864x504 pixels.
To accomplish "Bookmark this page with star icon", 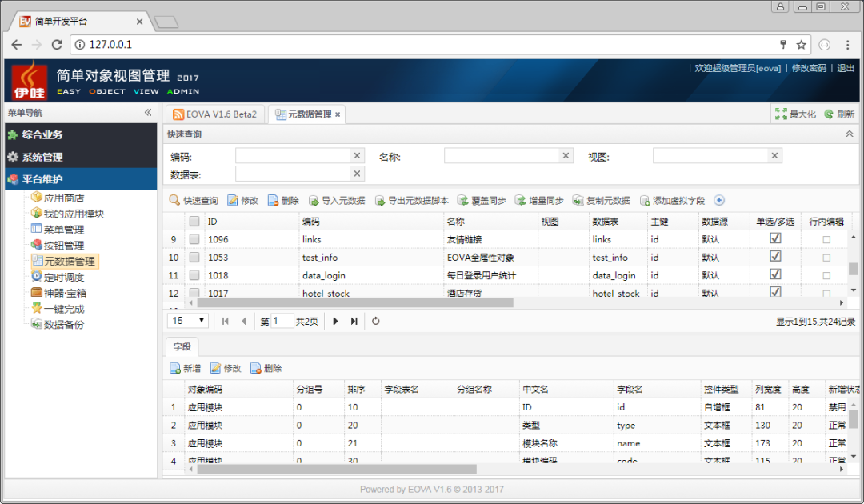I will coord(801,45).
